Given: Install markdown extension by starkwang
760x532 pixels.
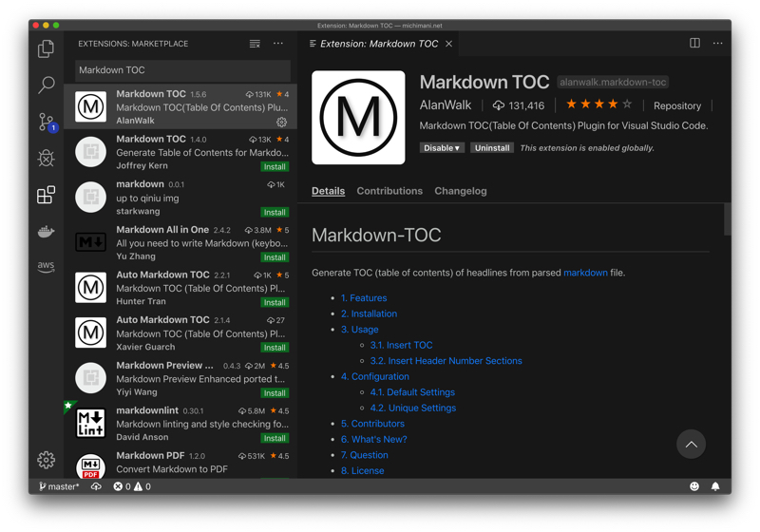Looking at the screenshot, I should [275, 212].
